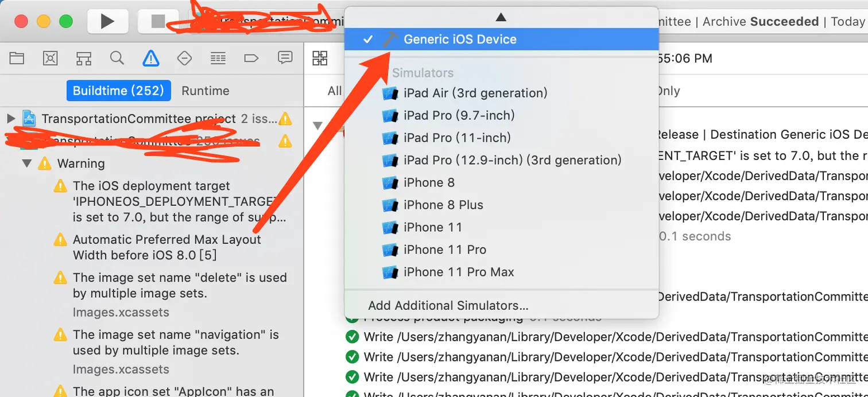Collapse the build log disclosure triangle
868x397 pixels.
[317, 125]
